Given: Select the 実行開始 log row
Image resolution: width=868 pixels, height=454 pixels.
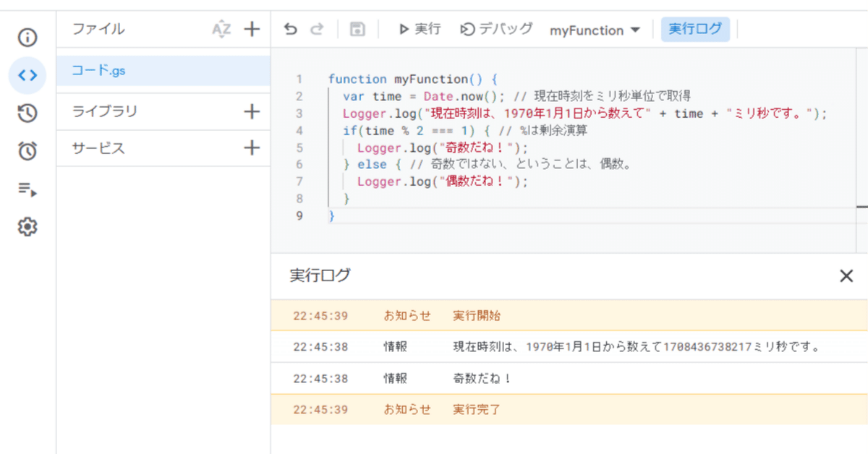Looking at the screenshot, I should (569, 316).
